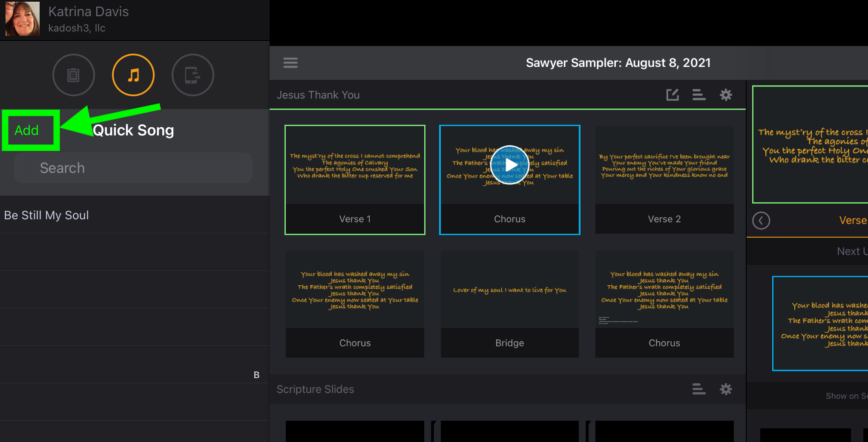Click the Katrina Davis account name
The height and width of the screenshot is (442, 868).
click(89, 11)
